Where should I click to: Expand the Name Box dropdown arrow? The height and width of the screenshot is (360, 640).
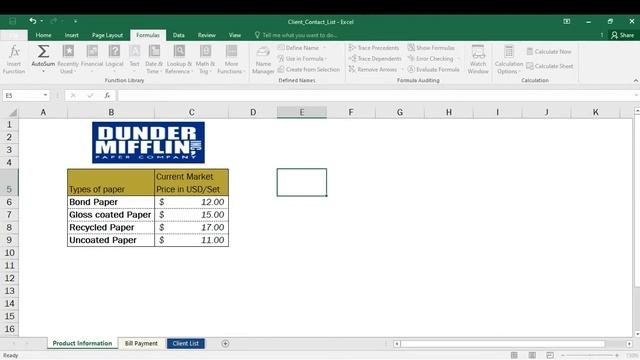[45, 96]
